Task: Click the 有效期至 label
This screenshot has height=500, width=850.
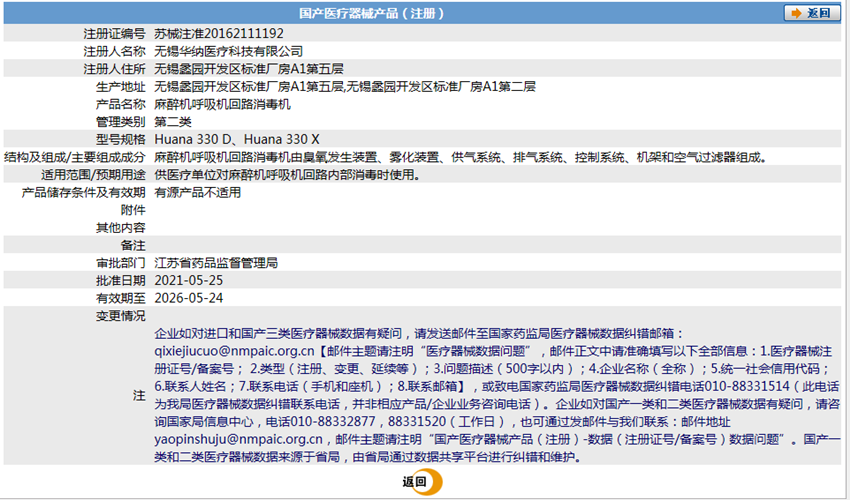Action: pos(120,298)
